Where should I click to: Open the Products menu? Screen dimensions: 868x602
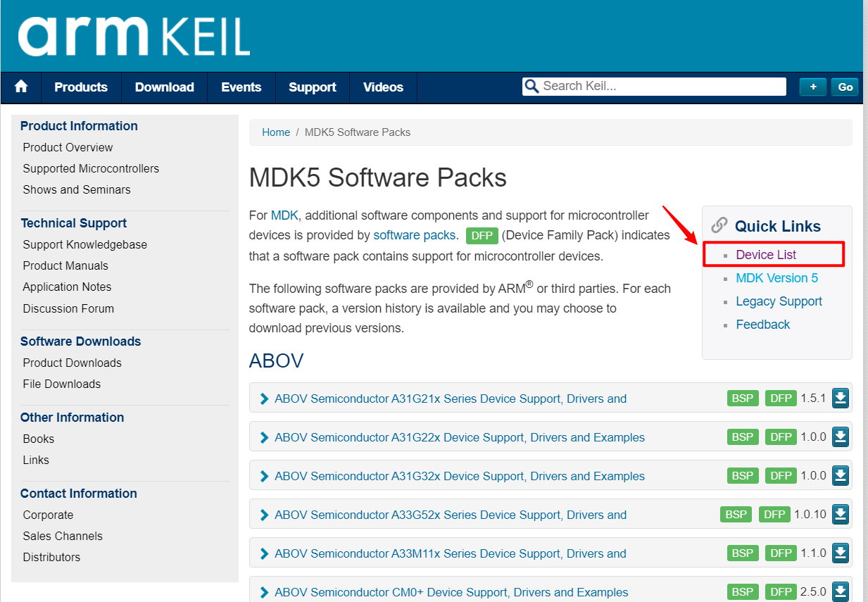pos(81,87)
